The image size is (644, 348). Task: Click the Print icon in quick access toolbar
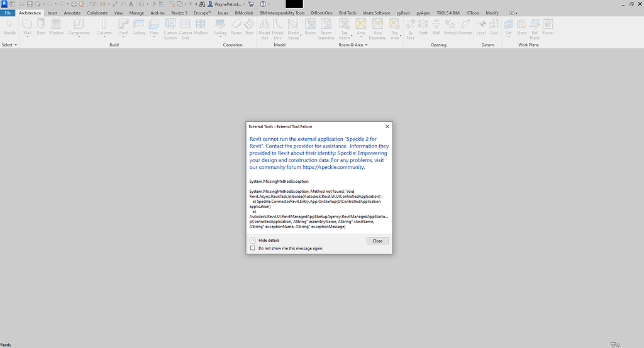click(x=74, y=4)
